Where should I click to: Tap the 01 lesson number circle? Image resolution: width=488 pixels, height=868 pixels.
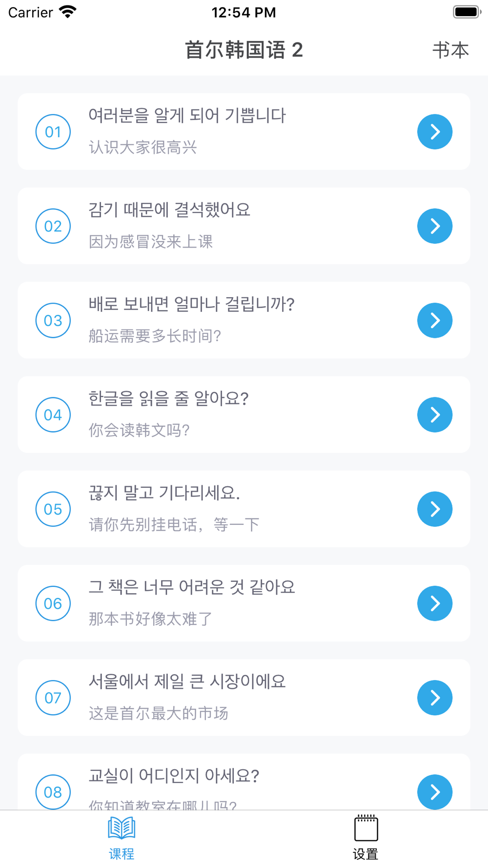coord(53,132)
